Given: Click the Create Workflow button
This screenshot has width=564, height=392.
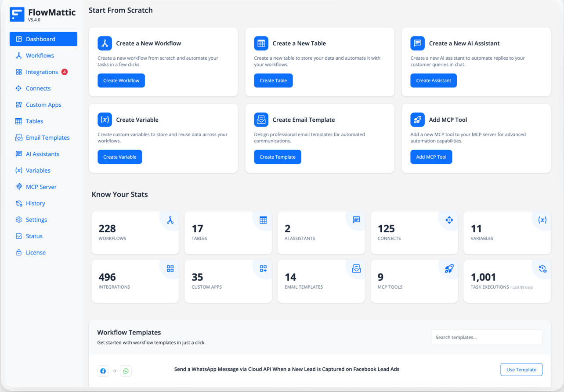Looking at the screenshot, I should pos(121,80).
